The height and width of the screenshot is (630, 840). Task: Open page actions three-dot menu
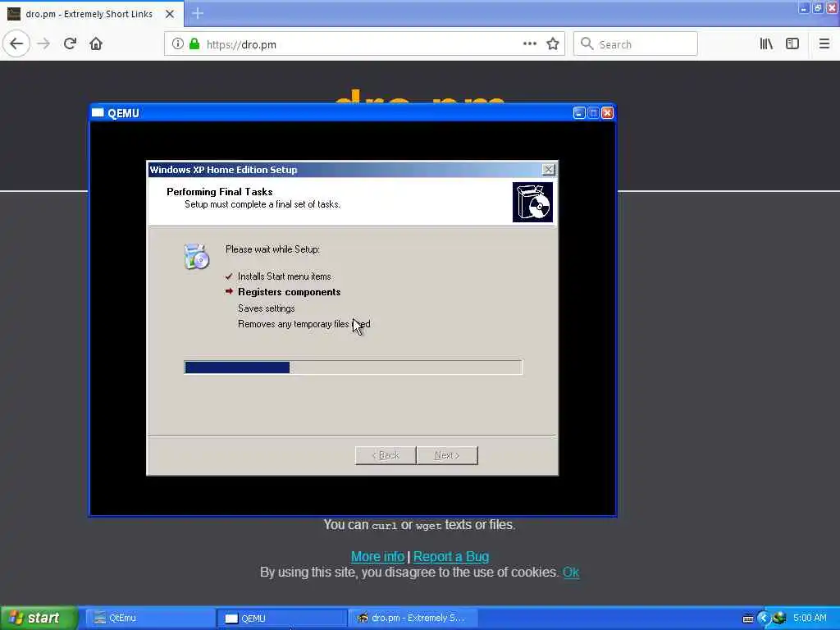pos(529,44)
